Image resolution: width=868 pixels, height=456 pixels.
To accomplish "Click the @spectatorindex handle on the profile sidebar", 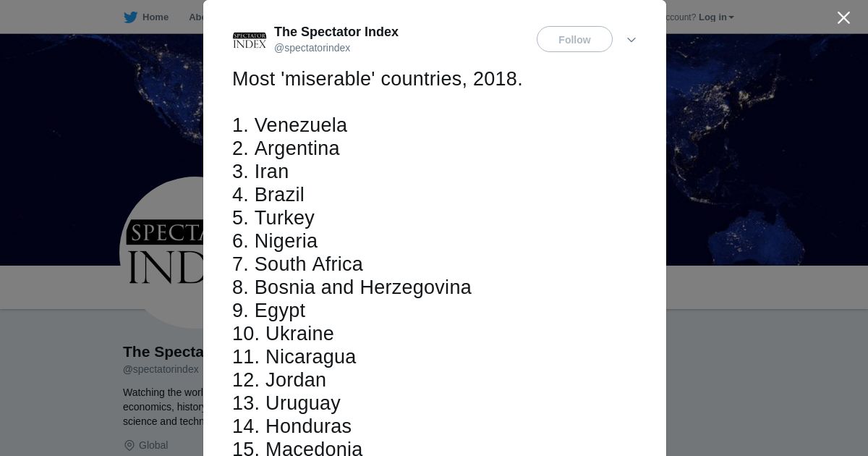I will tap(161, 369).
